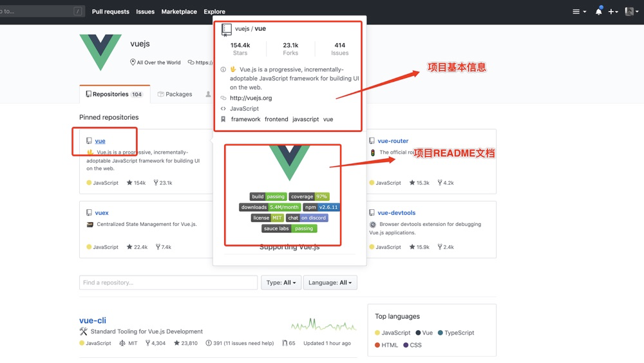644x363 pixels.
Task: Click the downloads 5.4M/month badge
Action: 270,207
